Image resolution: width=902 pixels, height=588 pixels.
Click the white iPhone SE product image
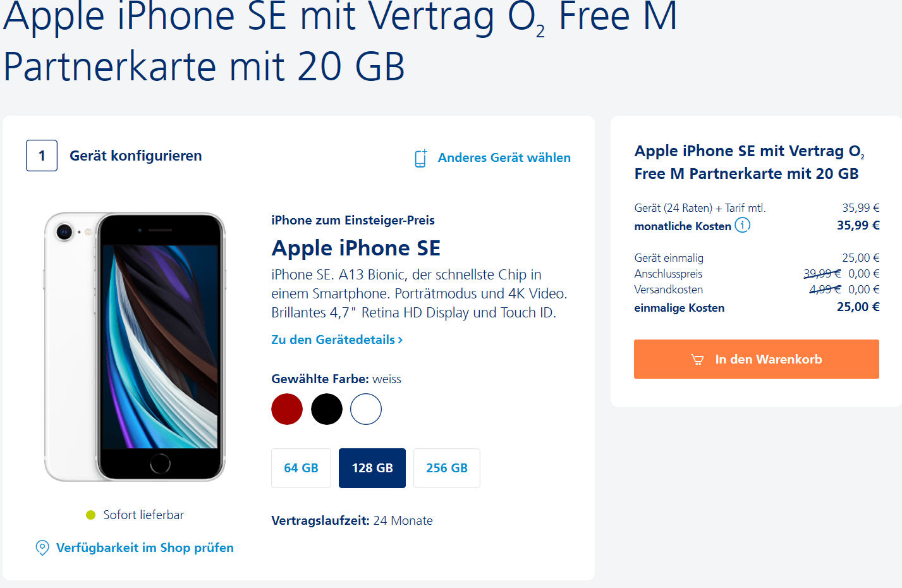pyautogui.click(x=135, y=346)
